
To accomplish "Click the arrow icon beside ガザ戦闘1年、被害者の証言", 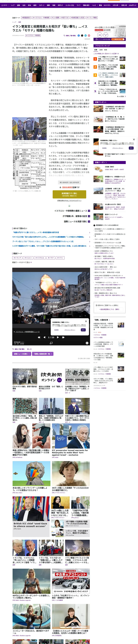I will [x=89, y=216].
